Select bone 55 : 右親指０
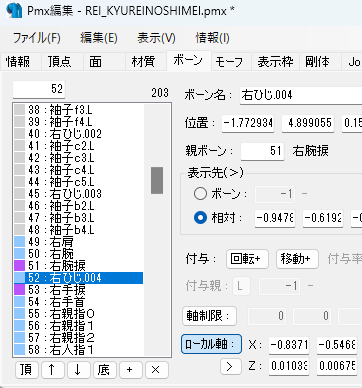This screenshot has height=388, width=362. click(79, 314)
